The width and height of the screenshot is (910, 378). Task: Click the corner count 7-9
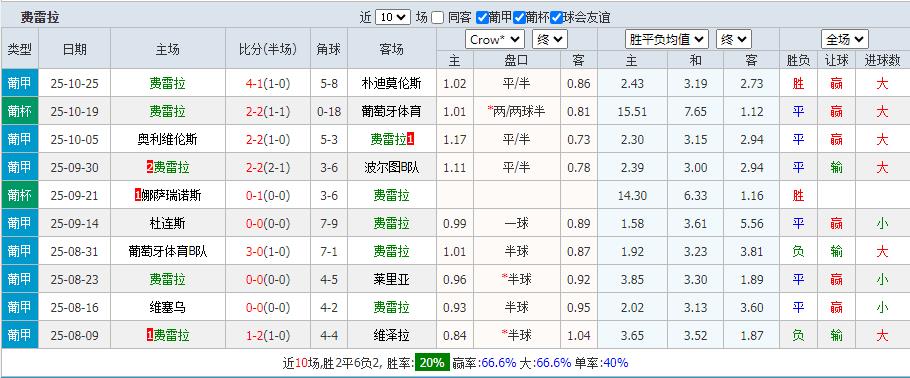(x=328, y=223)
